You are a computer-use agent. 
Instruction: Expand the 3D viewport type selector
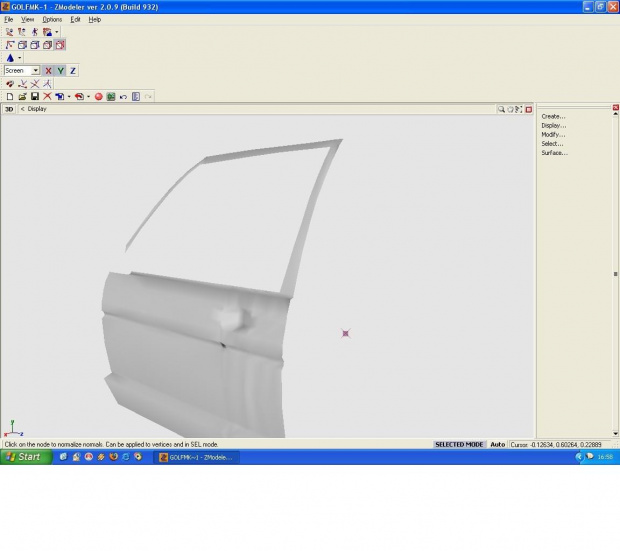point(9,109)
